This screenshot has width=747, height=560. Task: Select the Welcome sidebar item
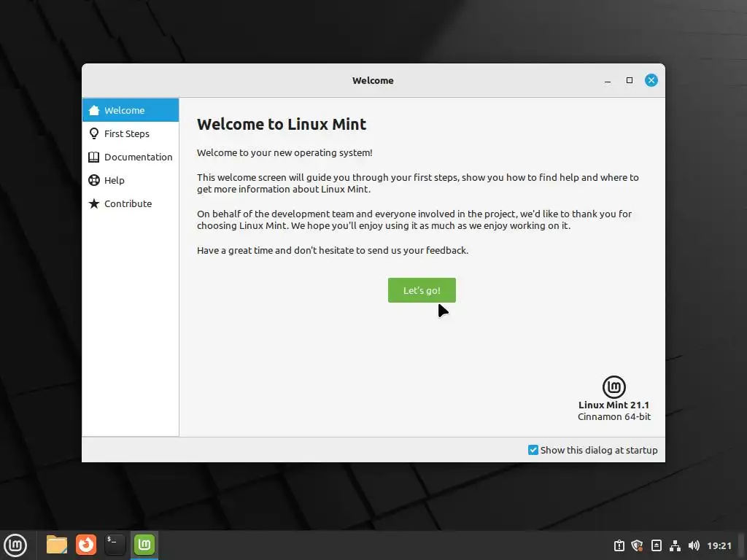click(131, 110)
